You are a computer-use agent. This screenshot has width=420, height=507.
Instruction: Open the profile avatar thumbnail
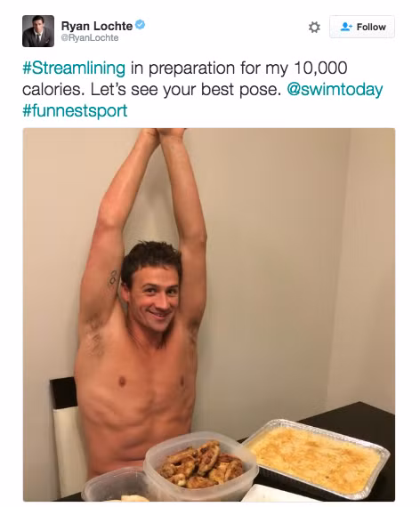tap(38, 31)
